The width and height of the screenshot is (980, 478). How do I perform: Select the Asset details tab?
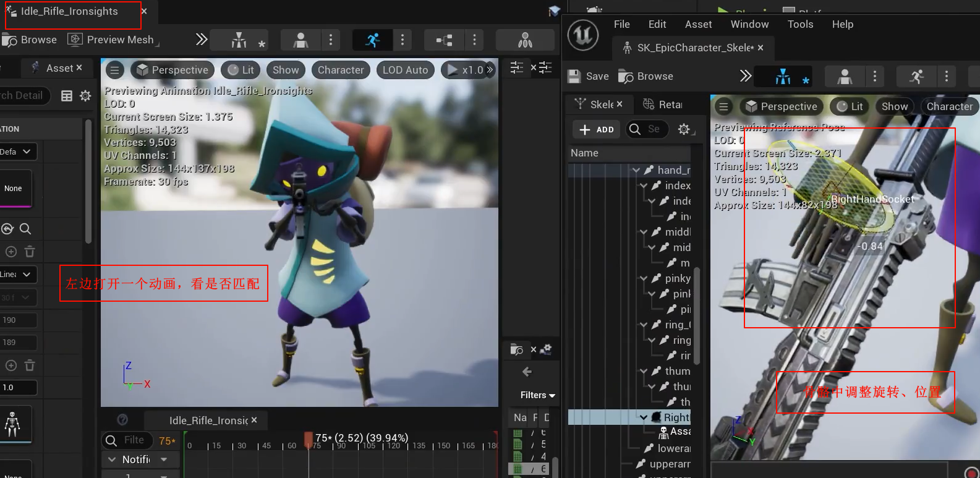click(59, 68)
